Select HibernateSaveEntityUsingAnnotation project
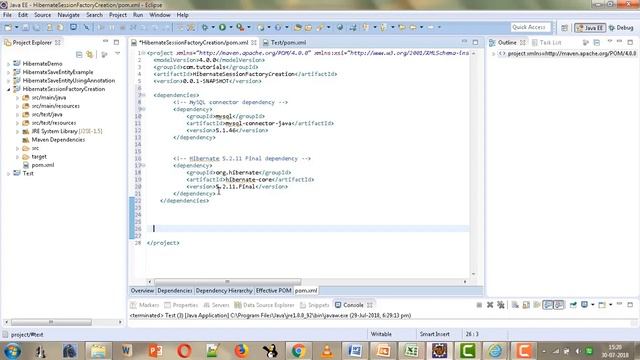640x360 pixels. coord(69,81)
